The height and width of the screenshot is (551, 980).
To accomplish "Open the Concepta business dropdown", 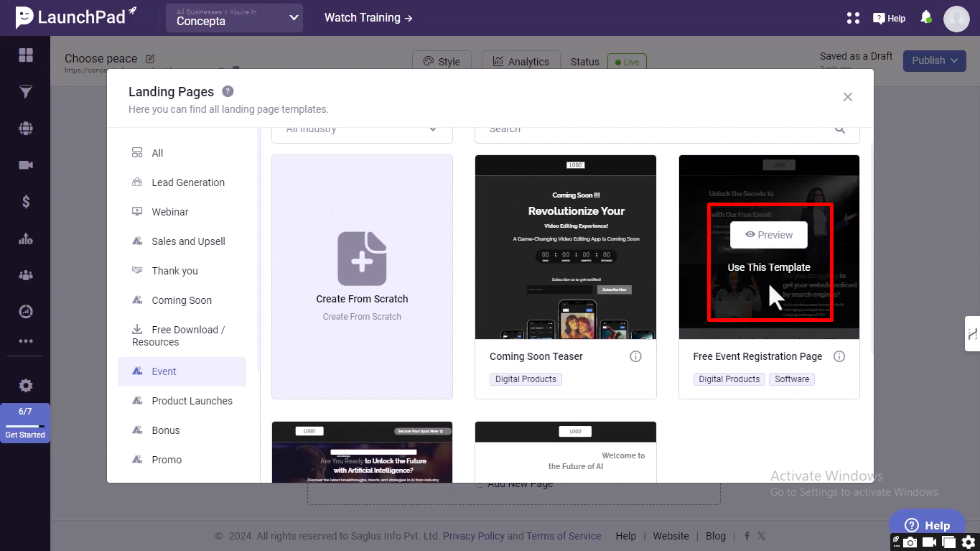I will coord(234,18).
